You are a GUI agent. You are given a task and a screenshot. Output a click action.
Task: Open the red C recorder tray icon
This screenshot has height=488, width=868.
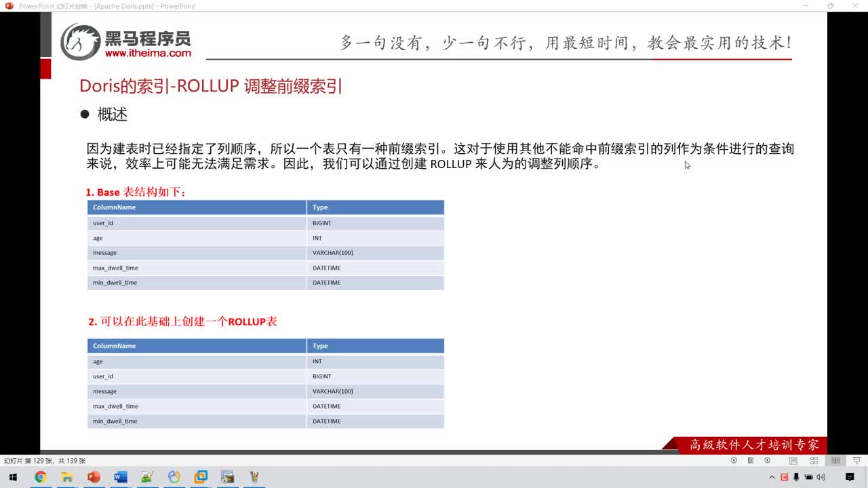point(785,477)
